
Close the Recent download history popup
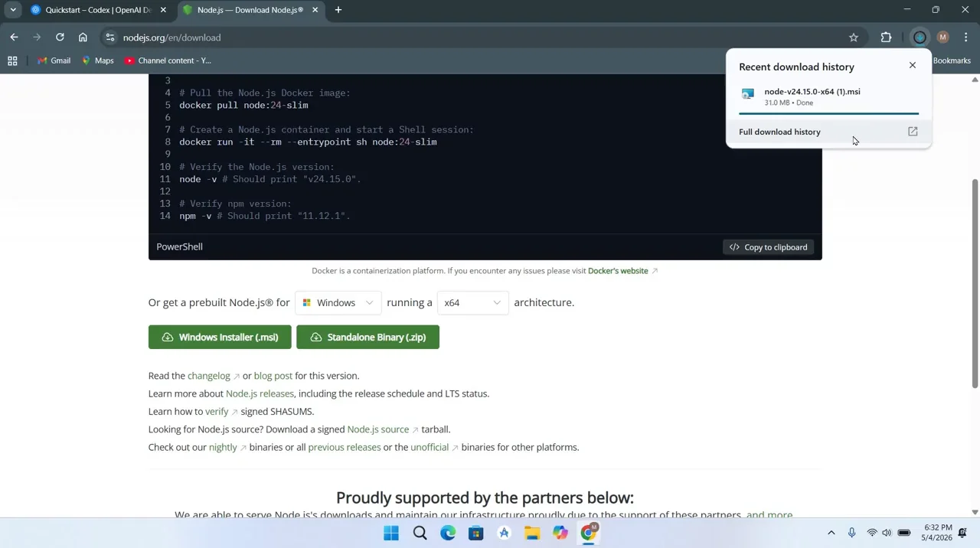coord(912,65)
